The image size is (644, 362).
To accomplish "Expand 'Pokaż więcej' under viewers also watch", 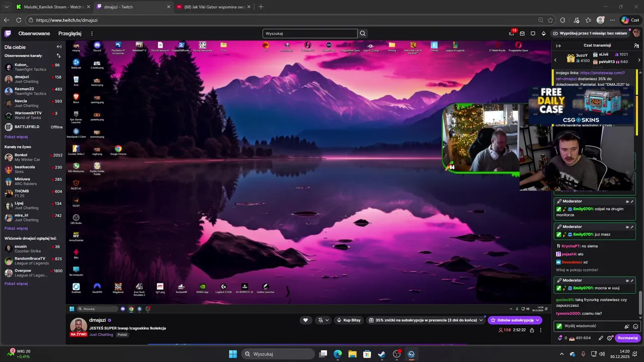I will [x=16, y=284].
